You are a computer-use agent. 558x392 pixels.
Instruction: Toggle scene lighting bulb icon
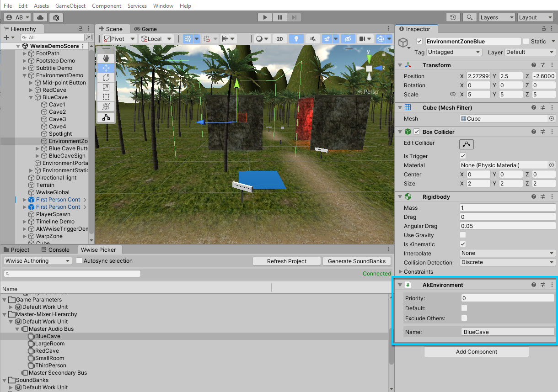[296, 39]
